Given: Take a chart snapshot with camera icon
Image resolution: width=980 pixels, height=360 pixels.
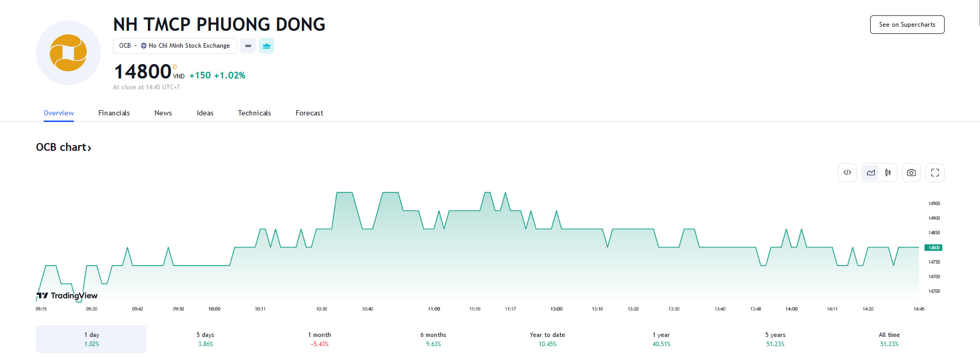Looking at the screenshot, I should pyautogui.click(x=911, y=173).
